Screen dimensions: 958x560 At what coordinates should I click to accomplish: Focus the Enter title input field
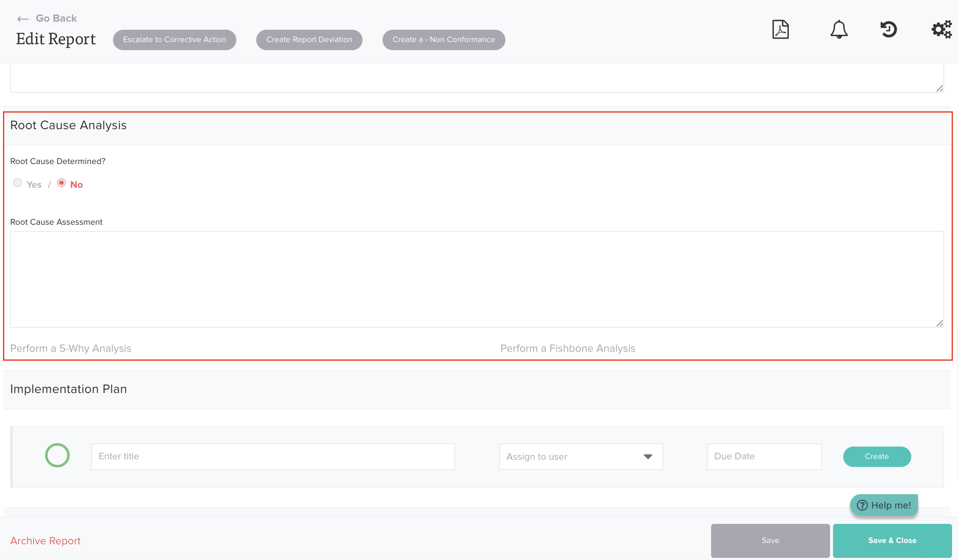(272, 457)
